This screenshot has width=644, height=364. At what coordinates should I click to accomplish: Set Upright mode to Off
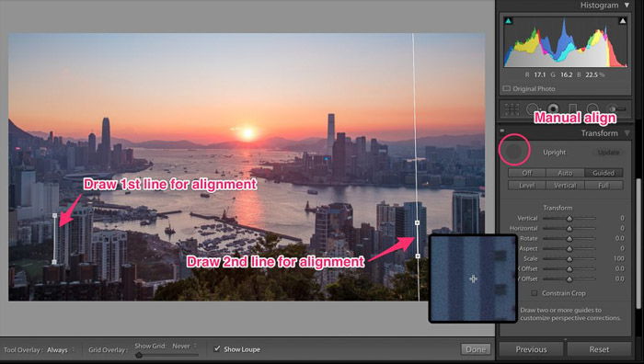coord(527,173)
